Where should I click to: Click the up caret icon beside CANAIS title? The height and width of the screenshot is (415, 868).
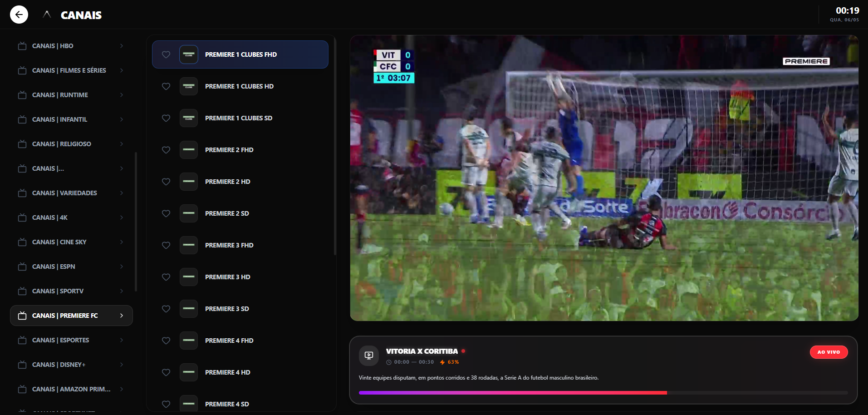pos(46,15)
